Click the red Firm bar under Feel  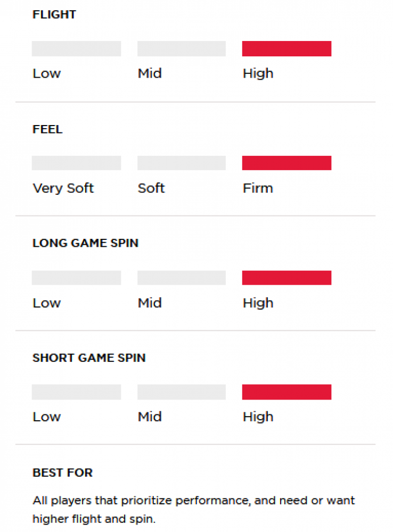pyautogui.click(x=286, y=163)
